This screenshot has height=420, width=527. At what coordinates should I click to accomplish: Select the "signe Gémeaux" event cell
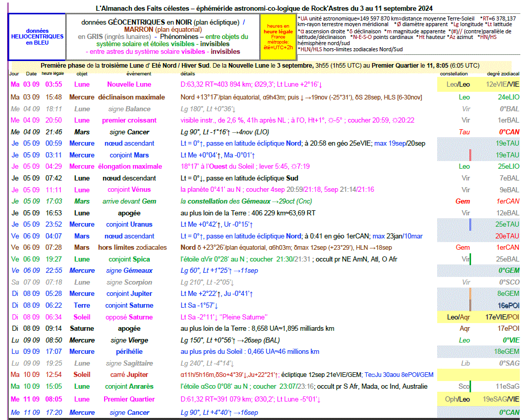pyautogui.click(x=129, y=270)
